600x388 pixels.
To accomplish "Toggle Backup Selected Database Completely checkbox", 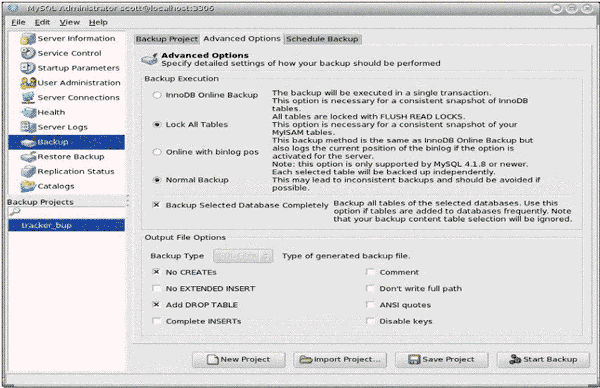I will pos(156,205).
